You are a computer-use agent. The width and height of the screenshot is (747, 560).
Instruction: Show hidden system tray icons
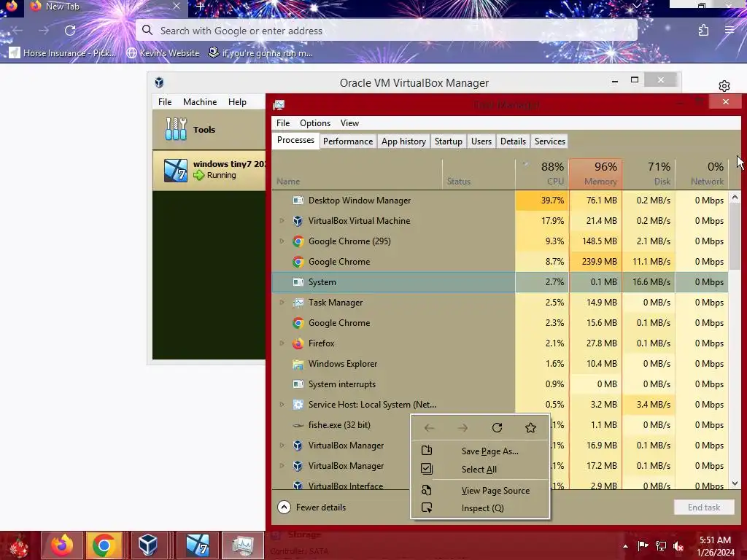625,546
